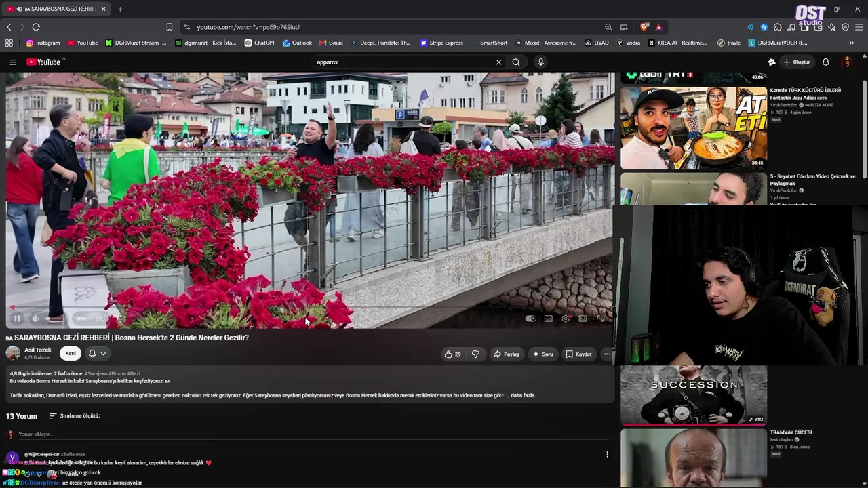Like the video with thumbs up
This screenshot has width=868, height=488.
[452, 354]
